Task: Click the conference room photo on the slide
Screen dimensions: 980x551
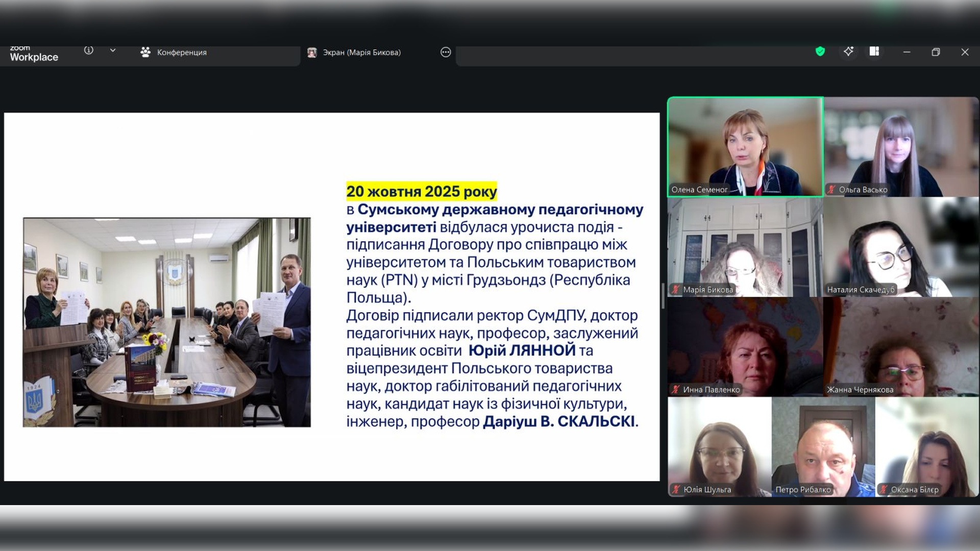Action: point(167,322)
